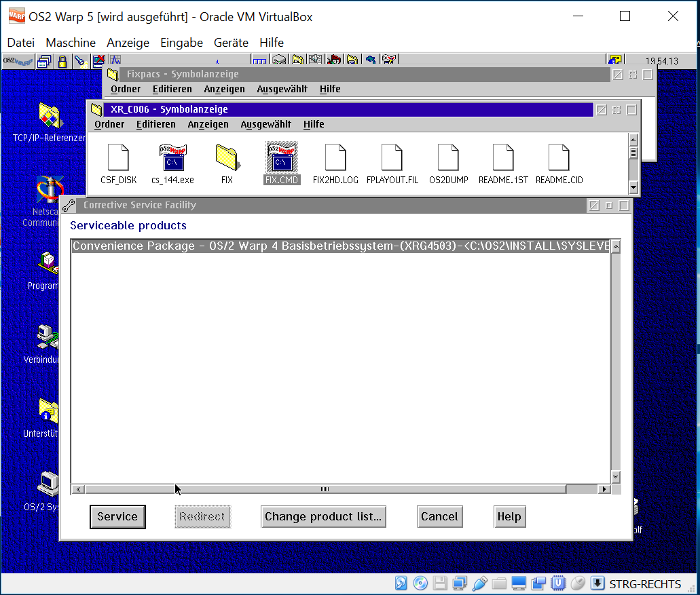Click the lockup padlock icon in WarpCenter
The height and width of the screenshot is (595, 700).
pyautogui.click(x=62, y=61)
